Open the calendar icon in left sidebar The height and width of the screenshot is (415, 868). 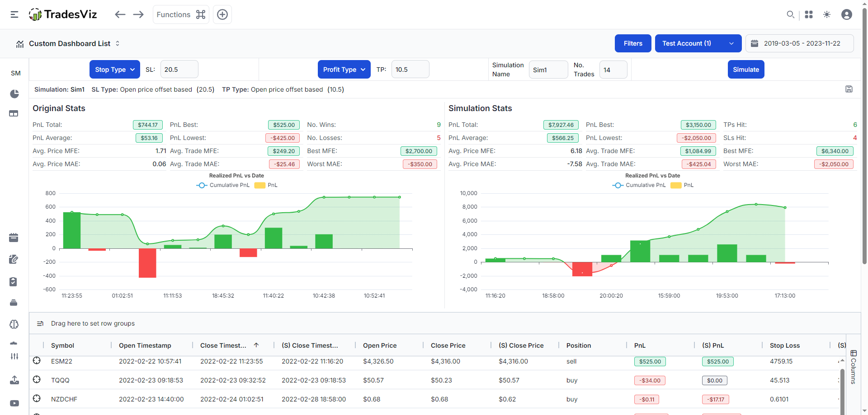(14, 238)
